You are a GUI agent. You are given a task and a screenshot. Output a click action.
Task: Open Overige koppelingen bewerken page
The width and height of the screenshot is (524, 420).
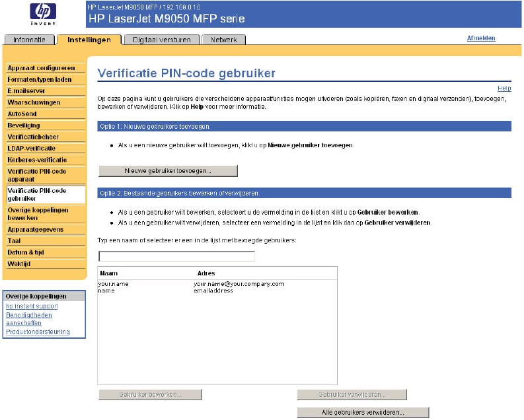[46, 214]
